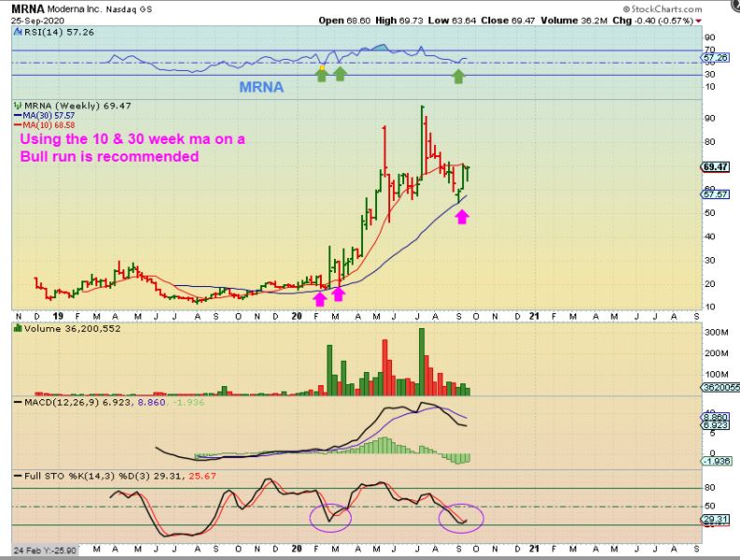Click the first green arrow in RSI panel
740x560 pixels.
[x=322, y=74]
